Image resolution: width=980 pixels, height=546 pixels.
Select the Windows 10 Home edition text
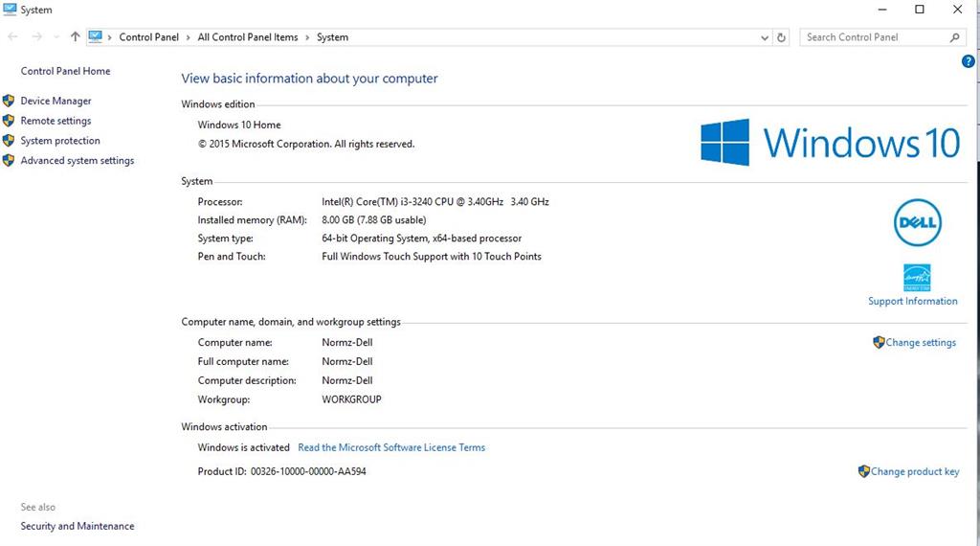click(x=239, y=125)
